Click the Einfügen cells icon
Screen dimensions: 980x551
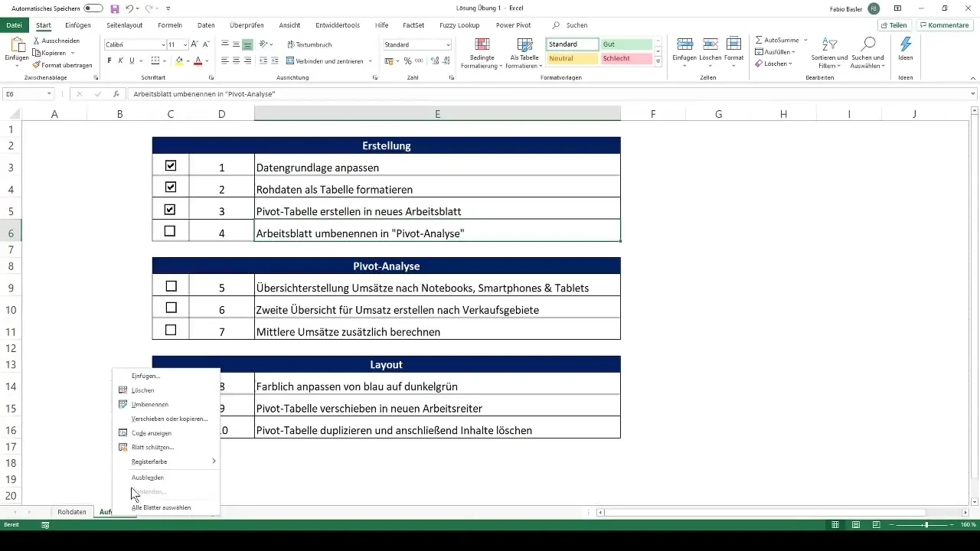(685, 44)
